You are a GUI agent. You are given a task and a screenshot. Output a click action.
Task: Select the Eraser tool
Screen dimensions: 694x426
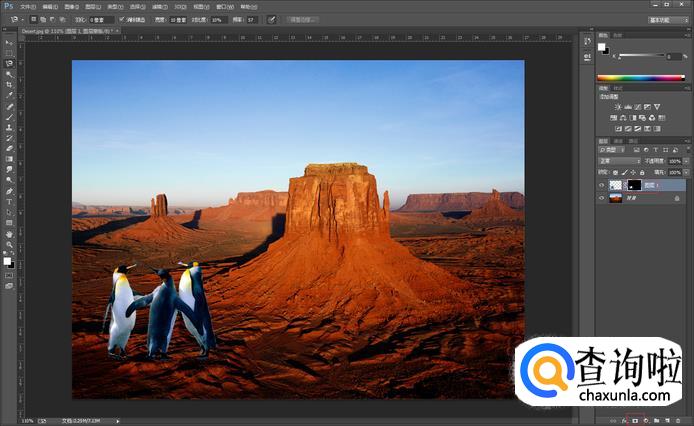coord(9,149)
